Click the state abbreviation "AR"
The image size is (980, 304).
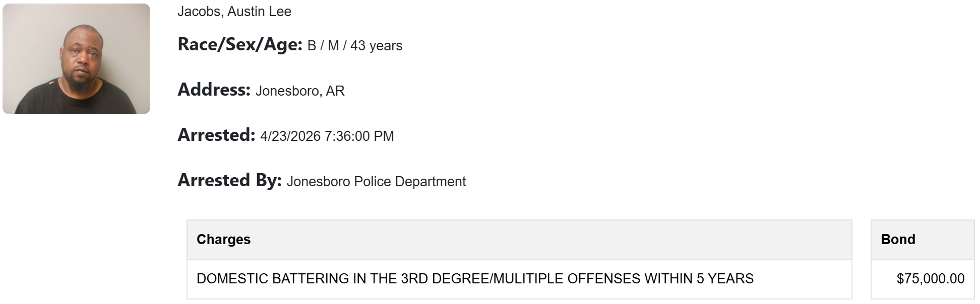click(x=335, y=91)
